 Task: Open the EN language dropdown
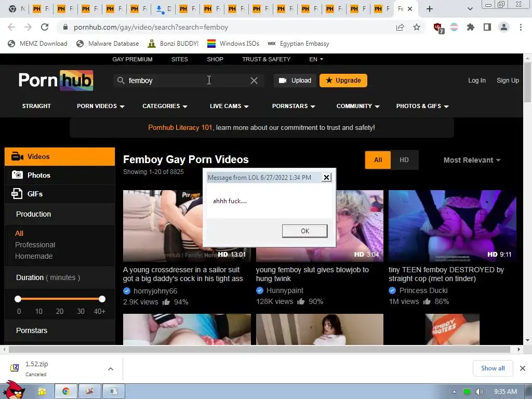click(x=316, y=59)
